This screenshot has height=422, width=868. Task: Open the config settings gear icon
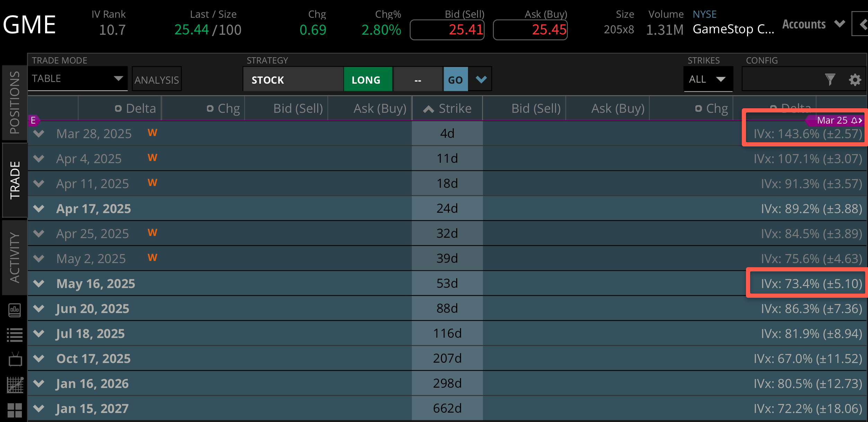855,79
